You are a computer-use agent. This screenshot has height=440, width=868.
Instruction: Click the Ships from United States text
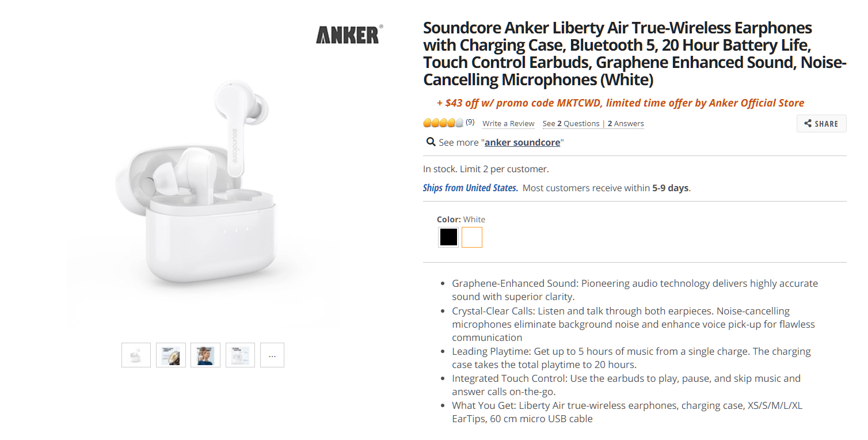[470, 188]
